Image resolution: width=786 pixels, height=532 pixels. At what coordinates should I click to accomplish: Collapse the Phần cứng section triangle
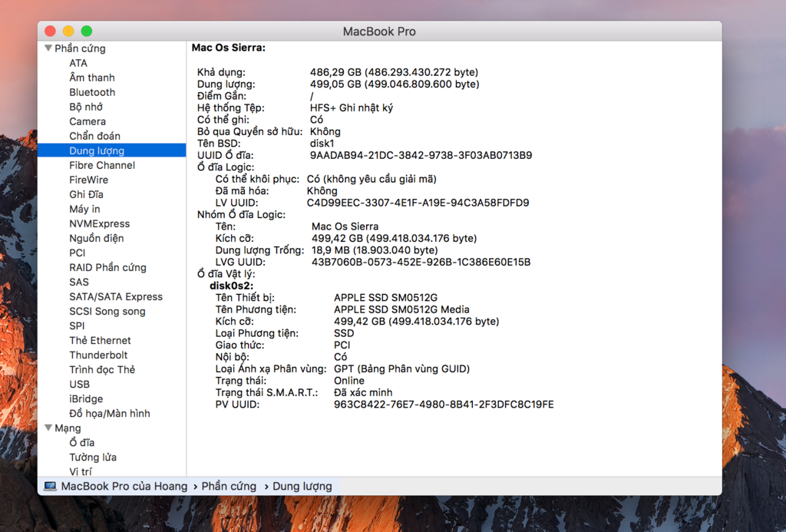point(48,48)
